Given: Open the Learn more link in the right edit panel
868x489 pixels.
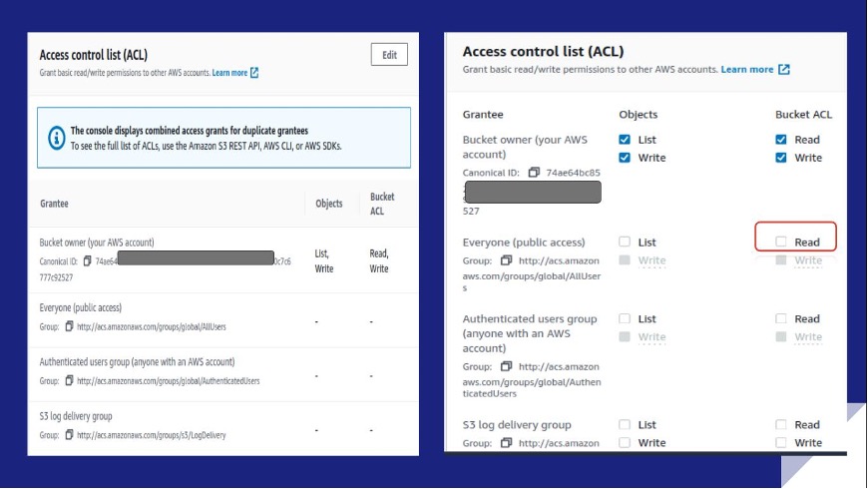Looking at the screenshot, I should click(747, 70).
